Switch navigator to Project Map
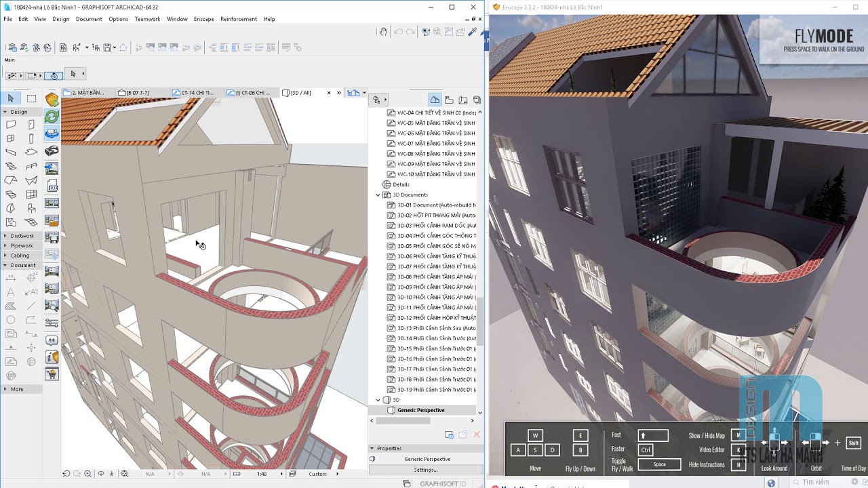The width and height of the screenshot is (868, 488). pos(435,100)
